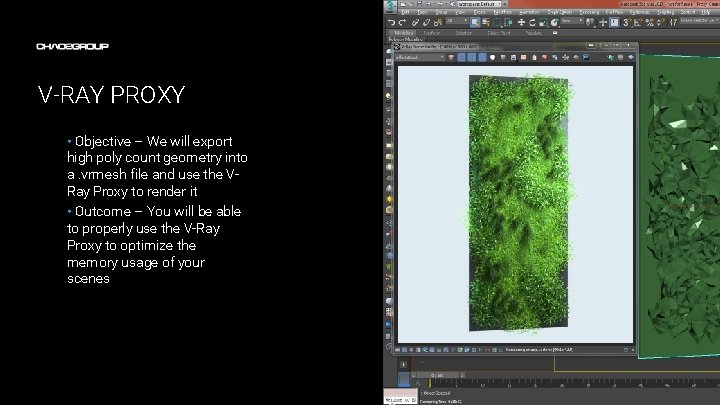
Task: Select the Select and Link tool
Action: click(416, 22)
